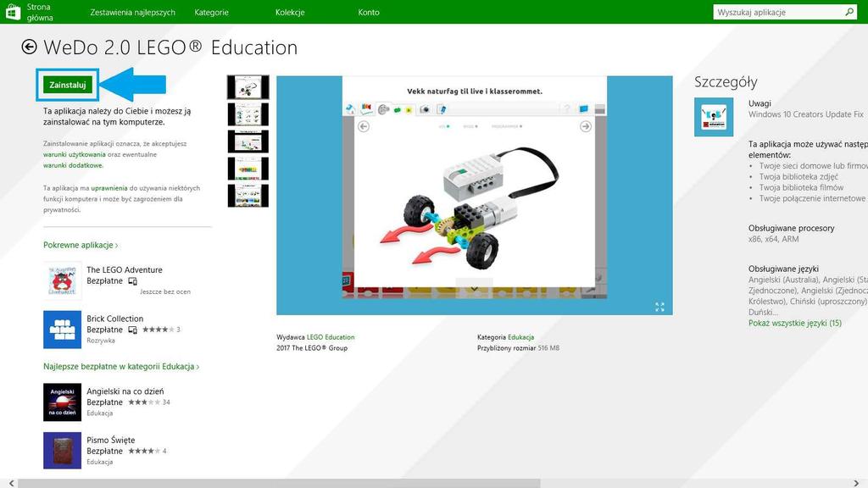Select the first screenshot thumbnail
This screenshot has width=868, height=488.
pos(248,87)
